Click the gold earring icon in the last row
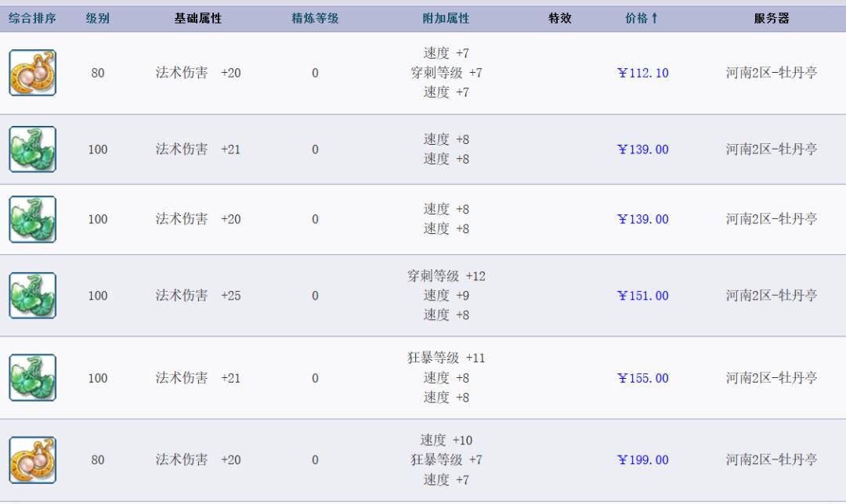This screenshot has height=504, width=846. [x=32, y=460]
